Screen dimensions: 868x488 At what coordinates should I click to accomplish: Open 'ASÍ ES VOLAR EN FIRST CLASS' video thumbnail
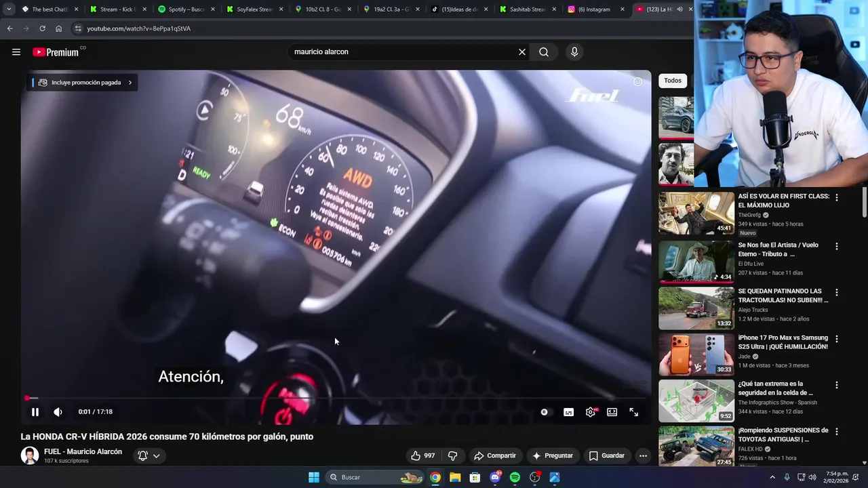(696, 213)
